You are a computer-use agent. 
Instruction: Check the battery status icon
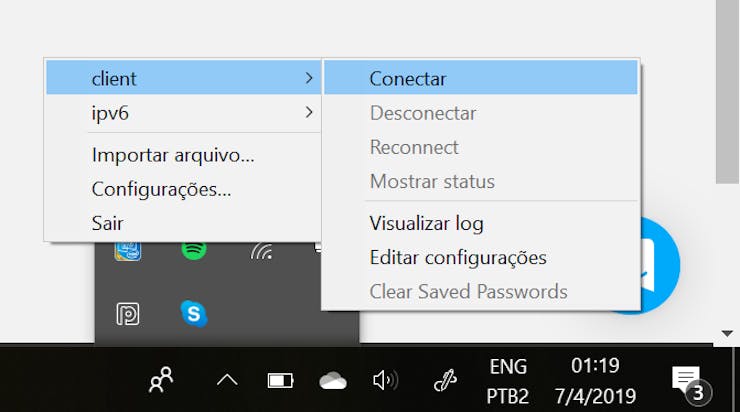point(280,380)
